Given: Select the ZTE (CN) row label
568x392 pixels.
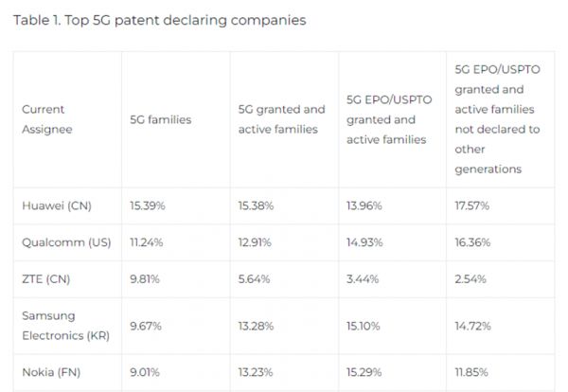Looking at the screenshot, I should click(x=46, y=279).
